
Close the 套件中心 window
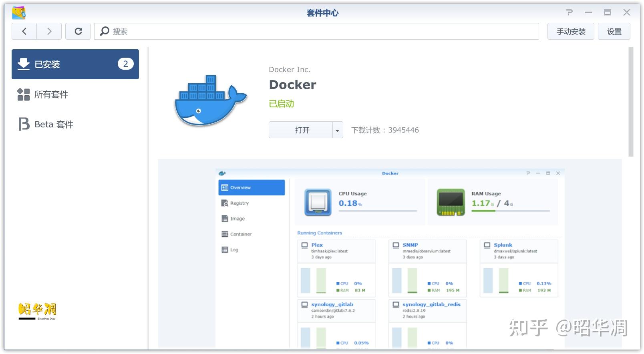pos(627,12)
